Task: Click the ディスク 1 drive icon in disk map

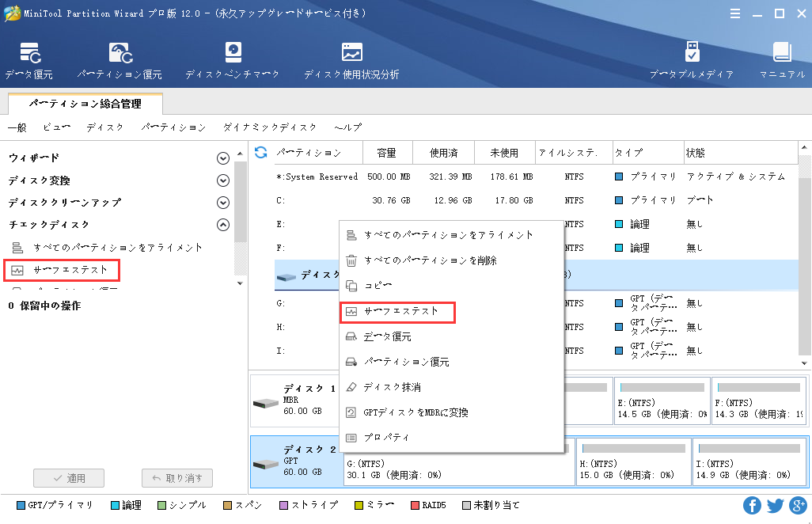Action: (266, 402)
